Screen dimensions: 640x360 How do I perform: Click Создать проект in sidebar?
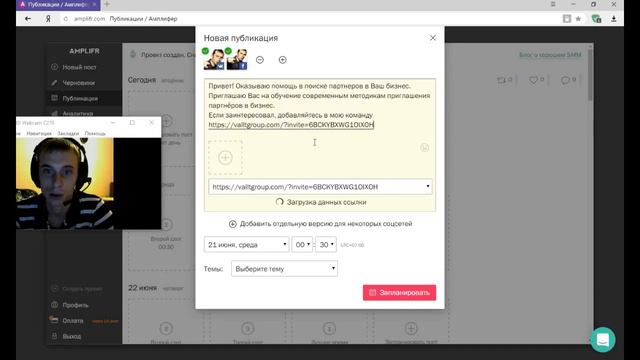82,289
